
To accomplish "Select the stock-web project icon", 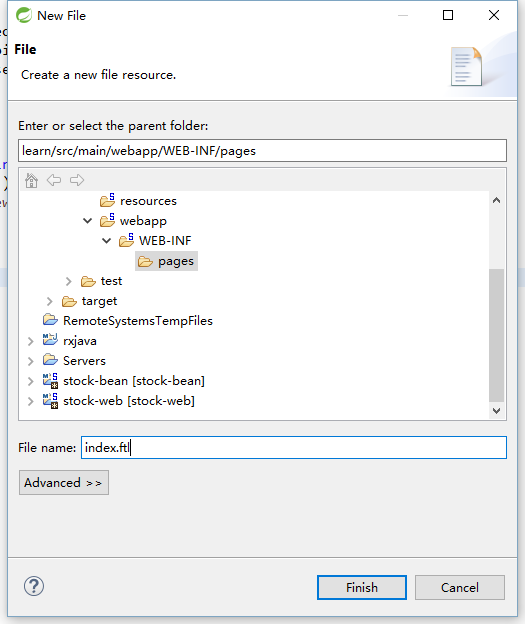I will (x=50, y=400).
